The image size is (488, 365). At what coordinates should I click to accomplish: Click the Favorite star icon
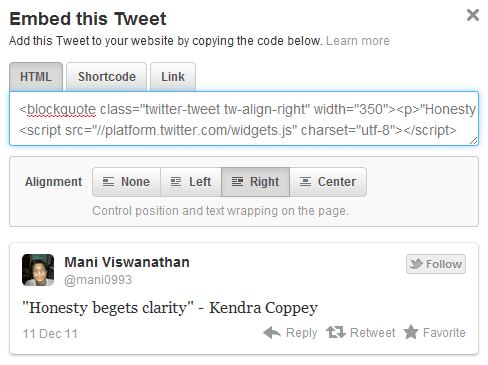411,332
